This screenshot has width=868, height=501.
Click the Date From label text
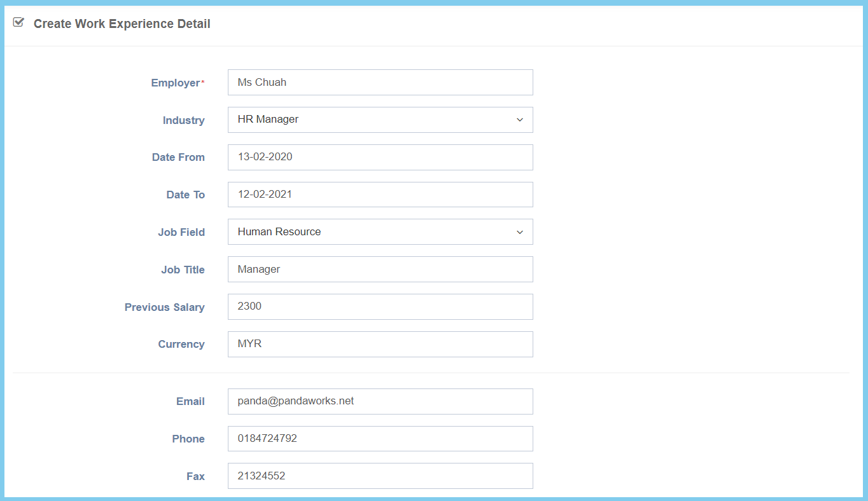178,158
